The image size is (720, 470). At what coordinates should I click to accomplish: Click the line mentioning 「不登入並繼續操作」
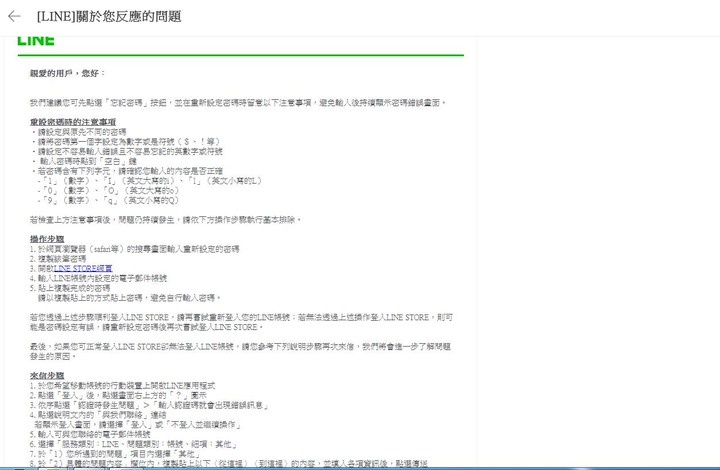(138, 425)
